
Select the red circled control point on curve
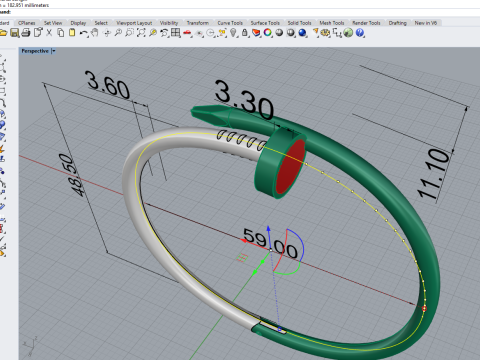424,309
